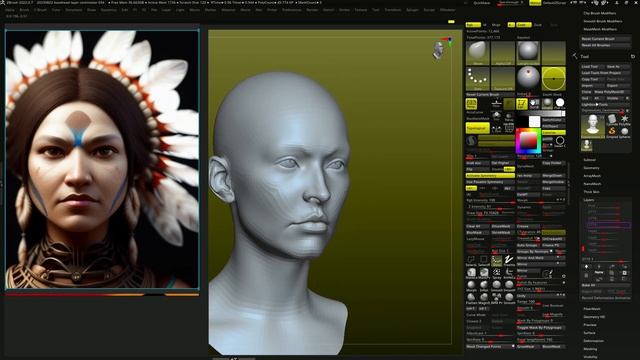Select the Magnify brush icon
Viewport: 640px width, 360px height.
pyautogui.click(x=484, y=298)
